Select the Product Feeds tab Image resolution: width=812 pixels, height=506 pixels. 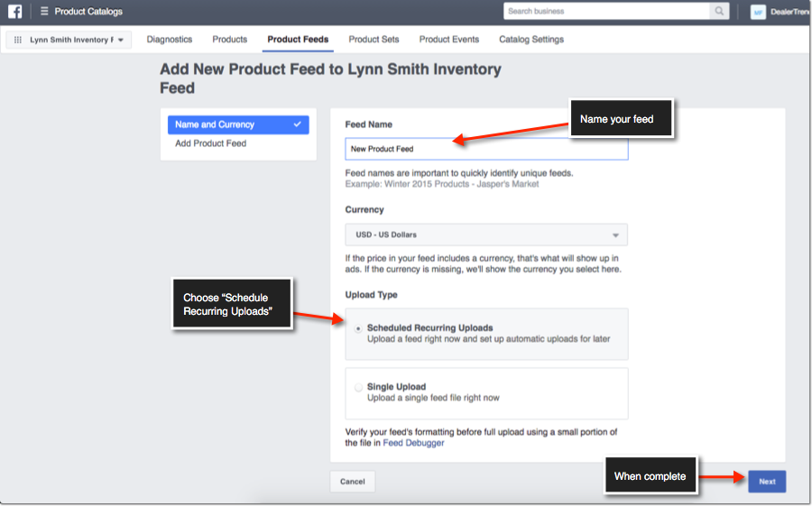pyautogui.click(x=298, y=40)
